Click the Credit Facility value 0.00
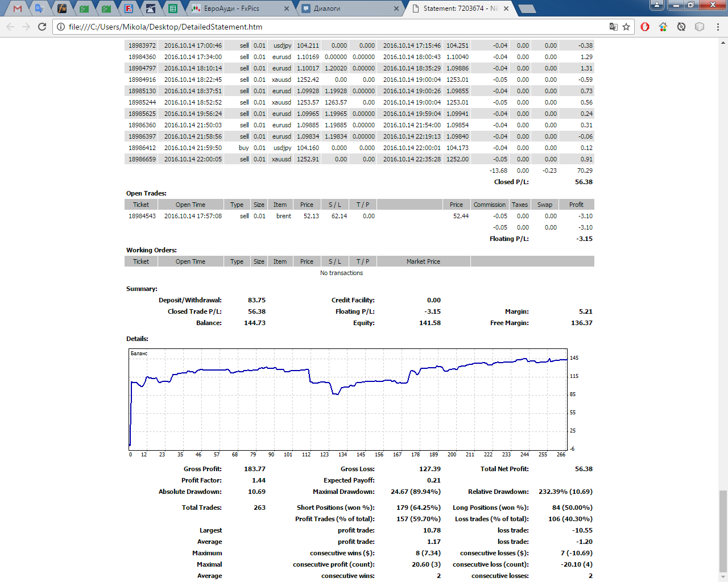The height and width of the screenshot is (582, 728). [434, 300]
